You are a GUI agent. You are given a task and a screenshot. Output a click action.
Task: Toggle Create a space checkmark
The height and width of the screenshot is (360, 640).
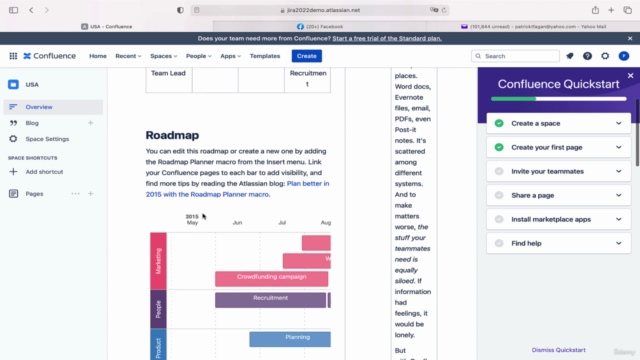click(x=499, y=123)
